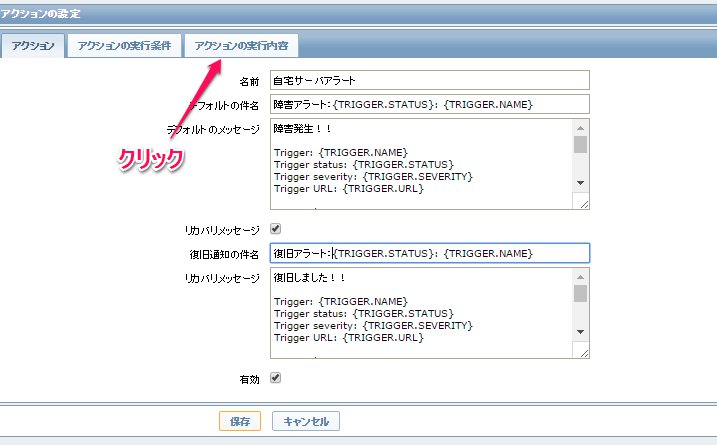Click the 名前 text field
The image size is (717, 445).
pos(430,80)
